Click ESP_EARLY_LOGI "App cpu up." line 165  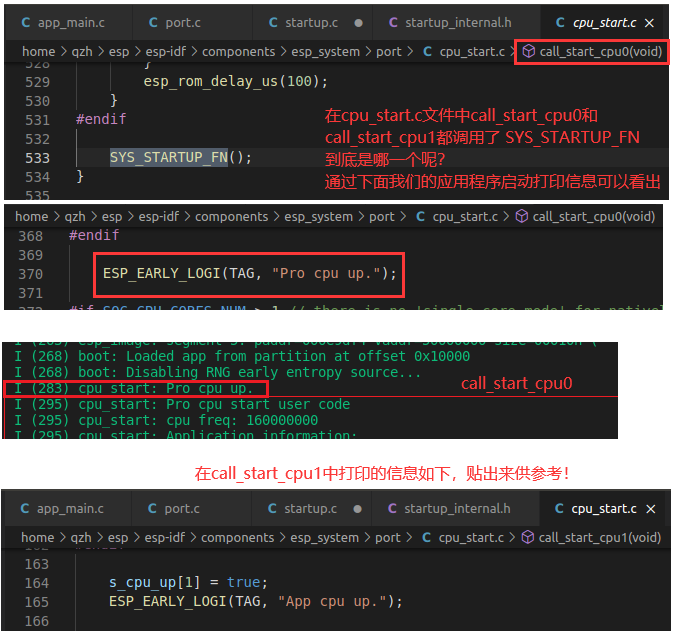[256, 601]
